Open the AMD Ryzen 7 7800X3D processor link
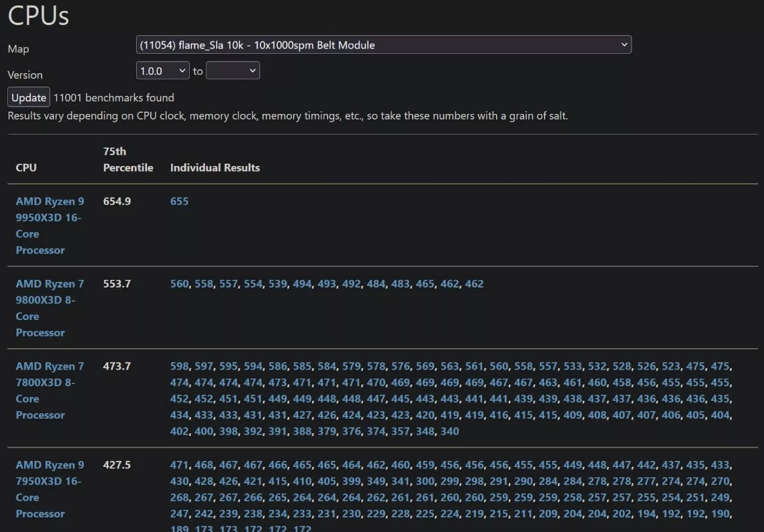This screenshot has height=532, width=764. tap(49, 390)
